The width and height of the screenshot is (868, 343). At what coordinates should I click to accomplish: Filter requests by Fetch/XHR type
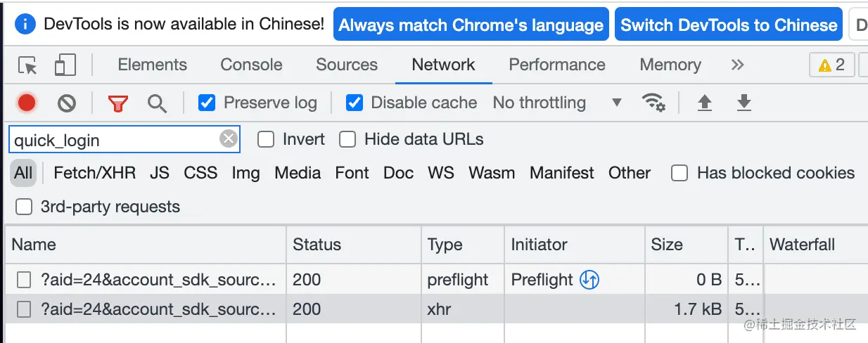(95, 173)
